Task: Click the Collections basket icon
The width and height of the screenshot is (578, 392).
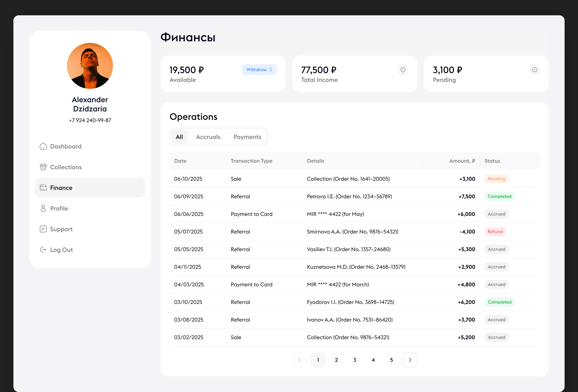Action: coord(43,167)
